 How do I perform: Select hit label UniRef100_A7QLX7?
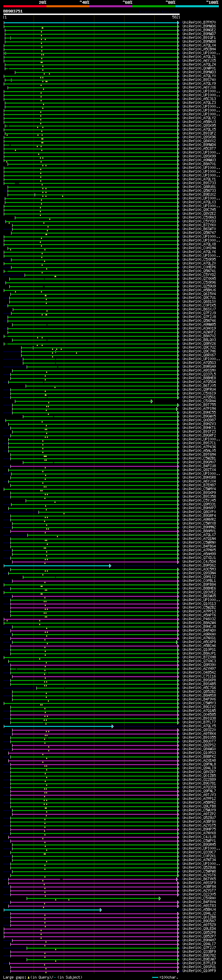point(199,535)
